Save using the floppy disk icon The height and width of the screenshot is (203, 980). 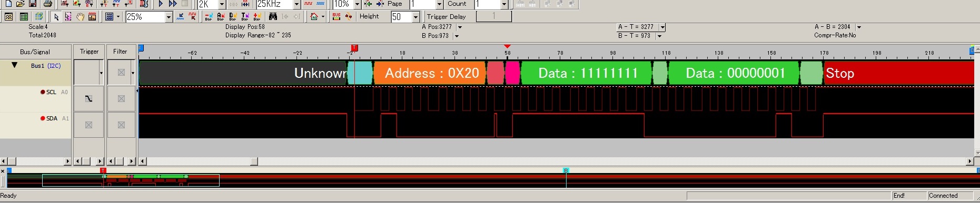[x=33, y=4]
